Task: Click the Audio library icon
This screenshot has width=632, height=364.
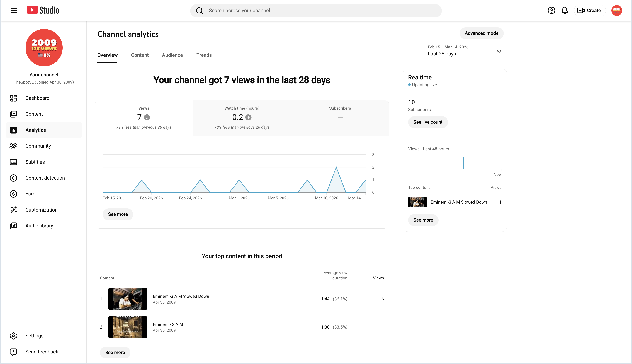Action: 13,226
